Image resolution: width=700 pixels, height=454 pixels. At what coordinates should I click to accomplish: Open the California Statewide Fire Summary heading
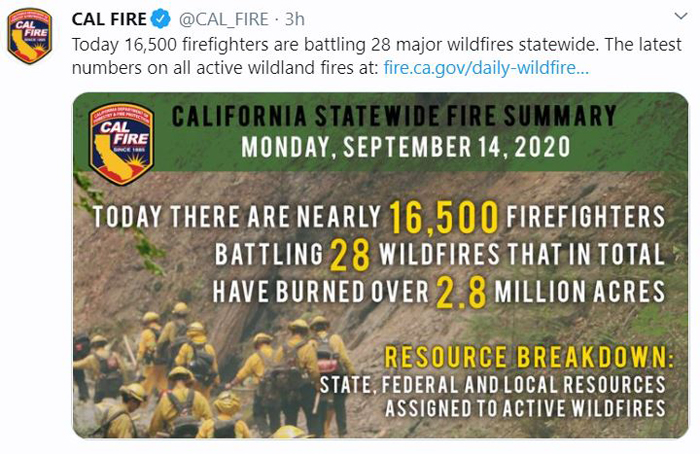click(394, 116)
